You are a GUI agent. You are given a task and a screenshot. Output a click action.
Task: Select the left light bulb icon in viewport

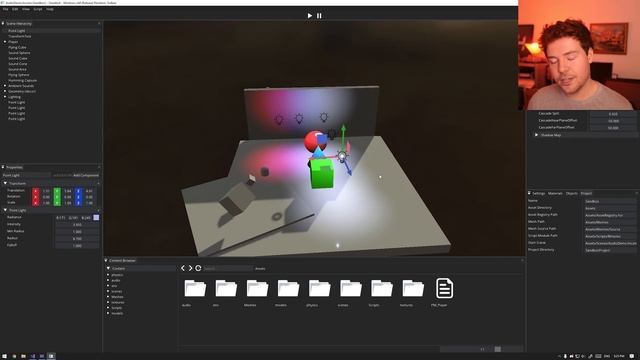[x=279, y=120]
